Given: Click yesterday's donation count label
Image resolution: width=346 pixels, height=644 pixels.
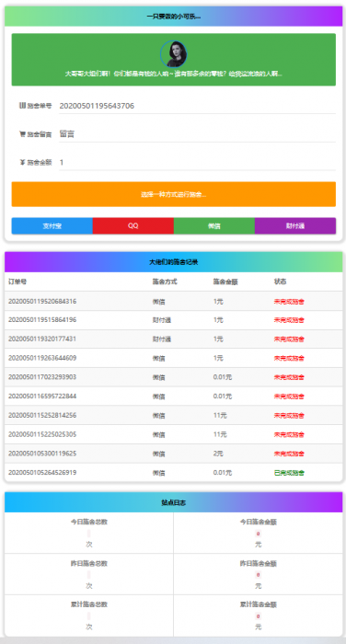Looking at the screenshot, I should pyautogui.click(x=89, y=564).
